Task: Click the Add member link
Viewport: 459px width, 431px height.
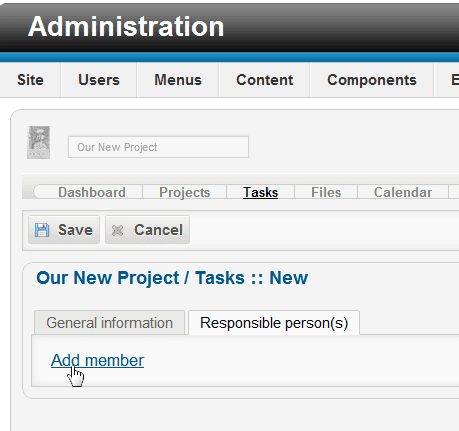Action: tap(98, 360)
